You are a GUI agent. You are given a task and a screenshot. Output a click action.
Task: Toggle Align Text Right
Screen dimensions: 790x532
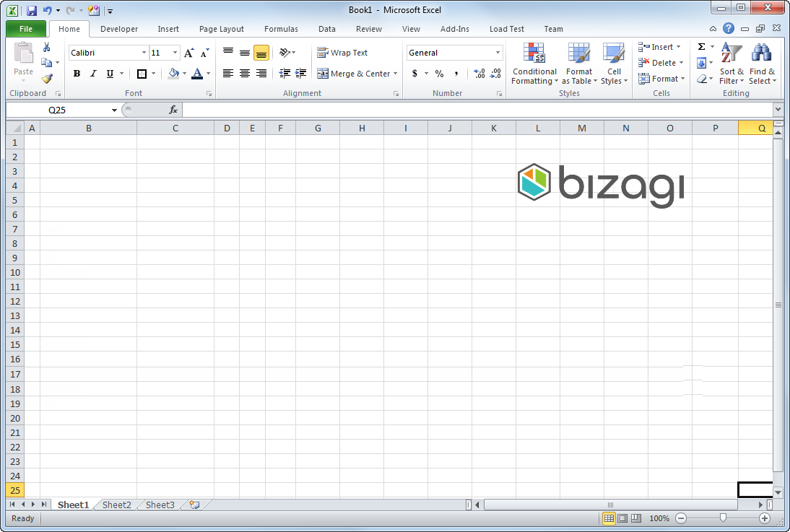[x=261, y=74]
